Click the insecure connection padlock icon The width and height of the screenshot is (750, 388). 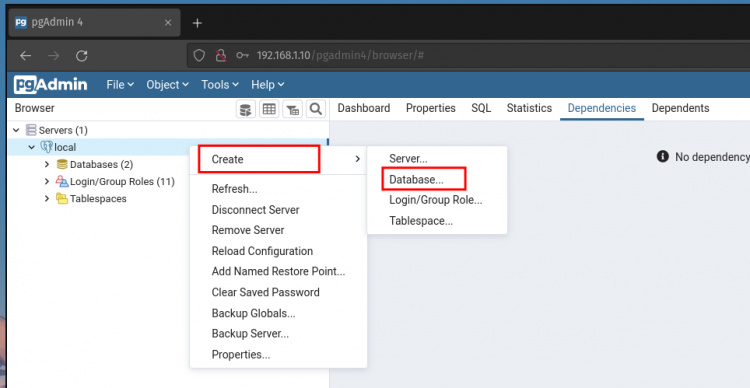pyautogui.click(x=221, y=56)
